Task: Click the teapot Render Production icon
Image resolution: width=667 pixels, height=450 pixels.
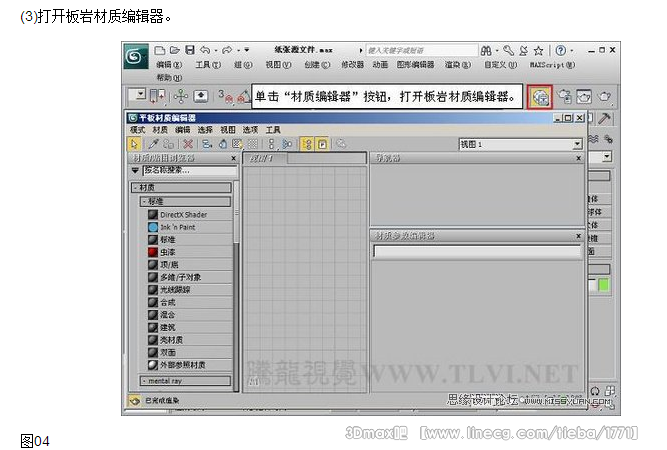Action: point(604,97)
